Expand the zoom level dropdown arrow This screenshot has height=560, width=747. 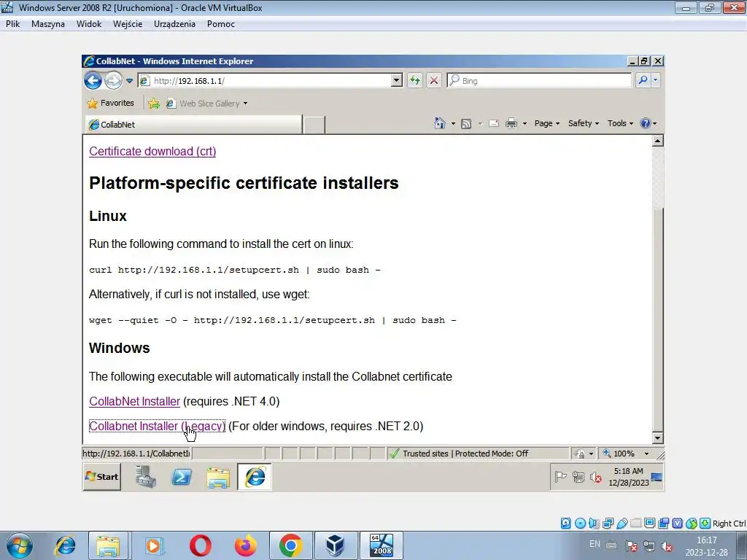point(646,454)
